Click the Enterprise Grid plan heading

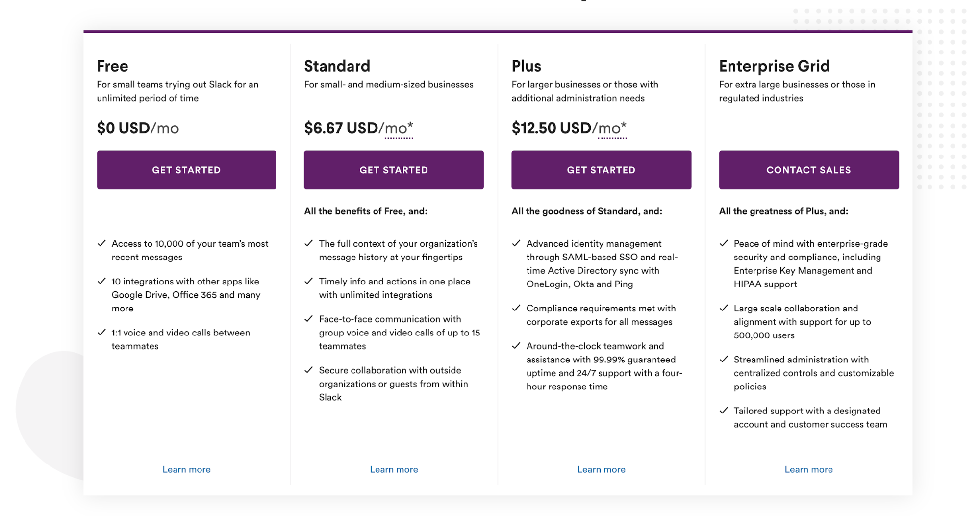tap(774, 66)
